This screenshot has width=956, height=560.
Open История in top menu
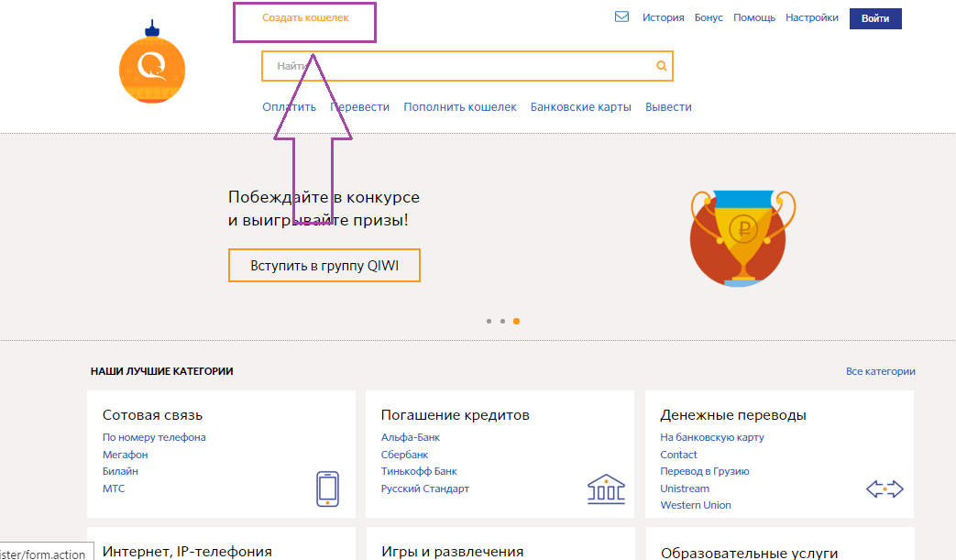pos(664,17)
